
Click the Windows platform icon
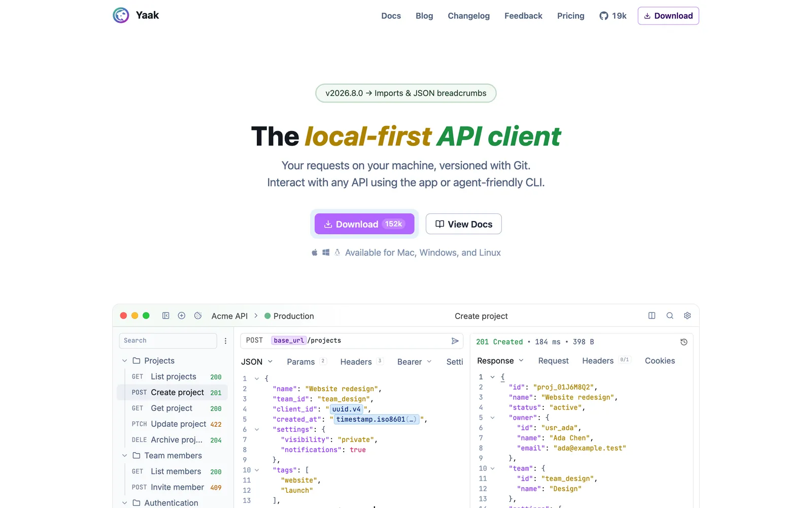(326, 252)
